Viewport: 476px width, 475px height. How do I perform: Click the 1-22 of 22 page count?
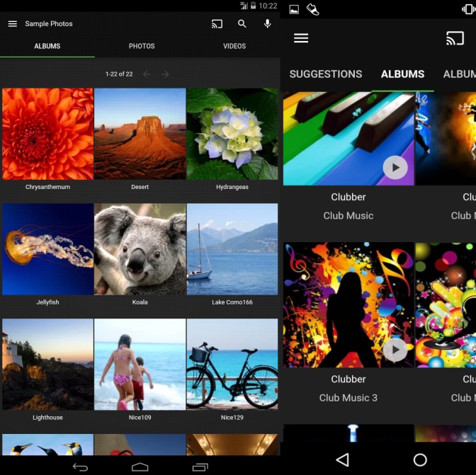click(x=119, y=74)
